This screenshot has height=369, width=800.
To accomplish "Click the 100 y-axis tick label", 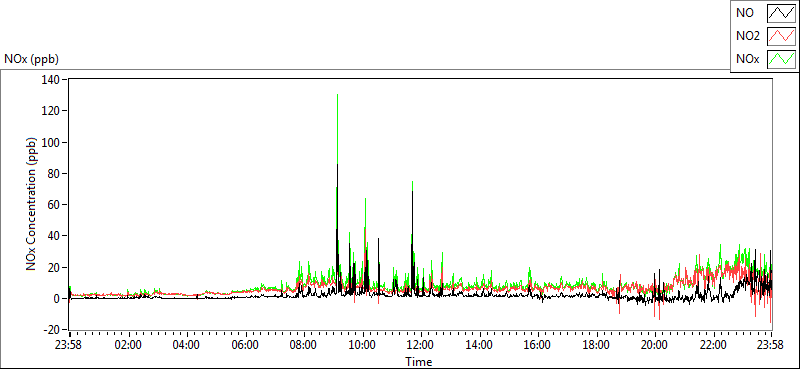I will 53,142.
